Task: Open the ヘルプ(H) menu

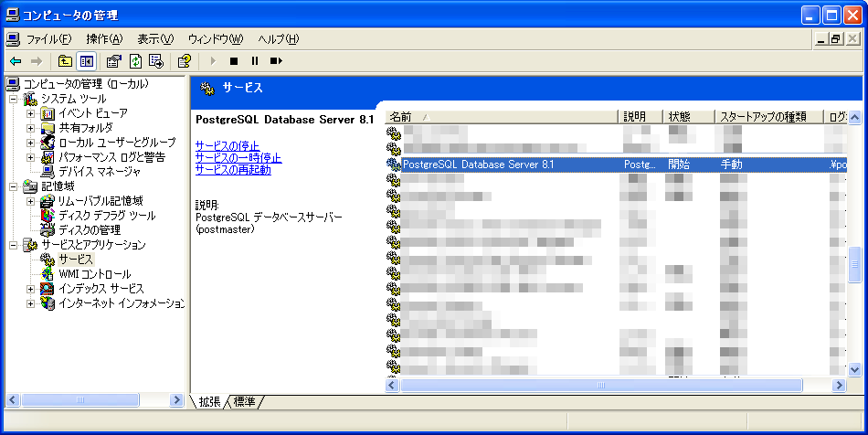Action: point(278,39)
